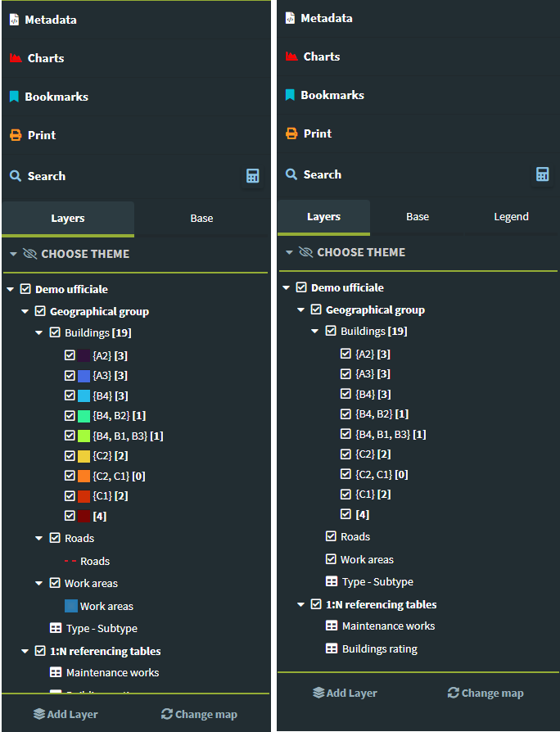Click the Change map refresh icon, right panel

click(453, 693)
